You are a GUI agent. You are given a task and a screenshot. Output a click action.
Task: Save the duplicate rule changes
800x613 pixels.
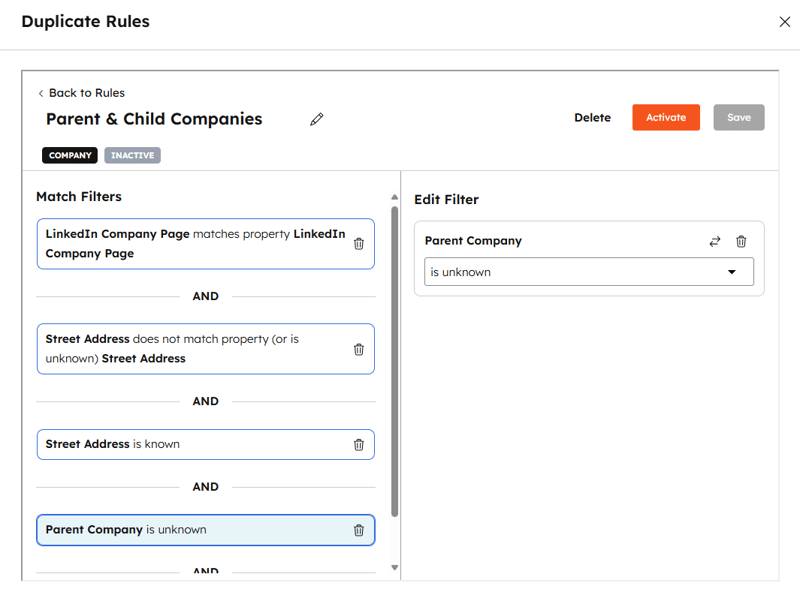(x=738, y=117)
